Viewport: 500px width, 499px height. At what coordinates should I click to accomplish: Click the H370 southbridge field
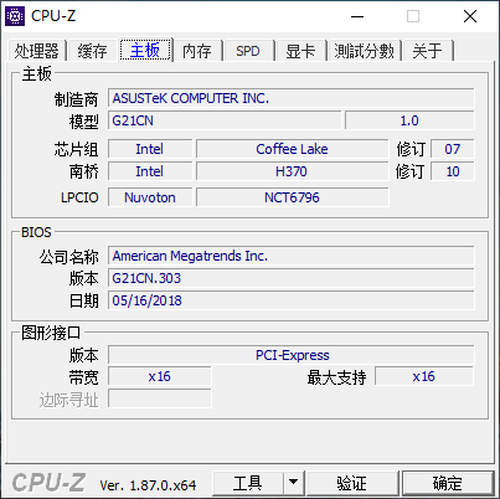292,171
